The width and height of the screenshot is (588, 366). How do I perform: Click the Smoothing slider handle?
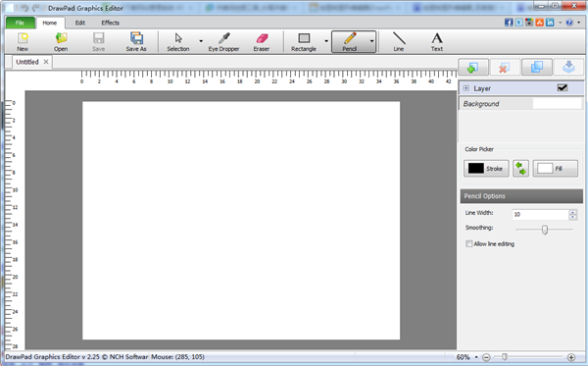(545, 230)
